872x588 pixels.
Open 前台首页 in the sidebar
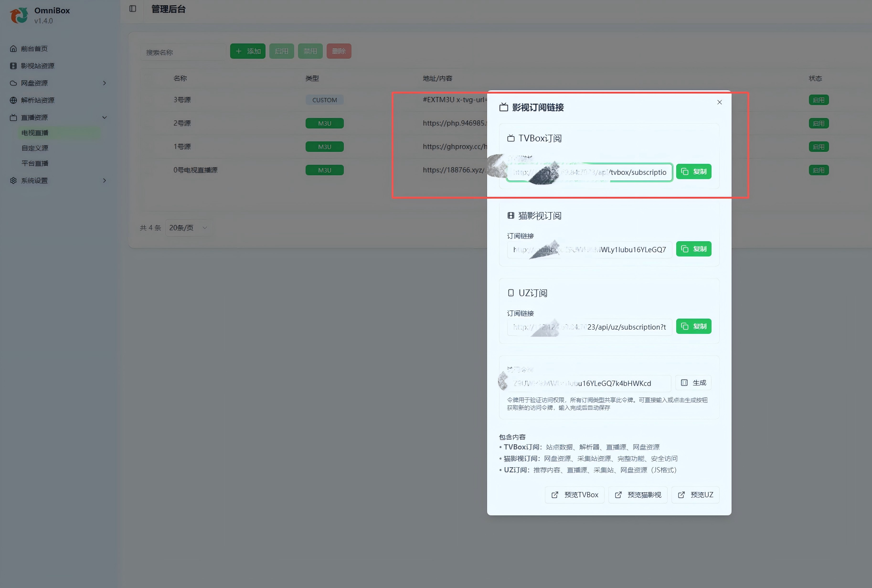click(34, 49)
